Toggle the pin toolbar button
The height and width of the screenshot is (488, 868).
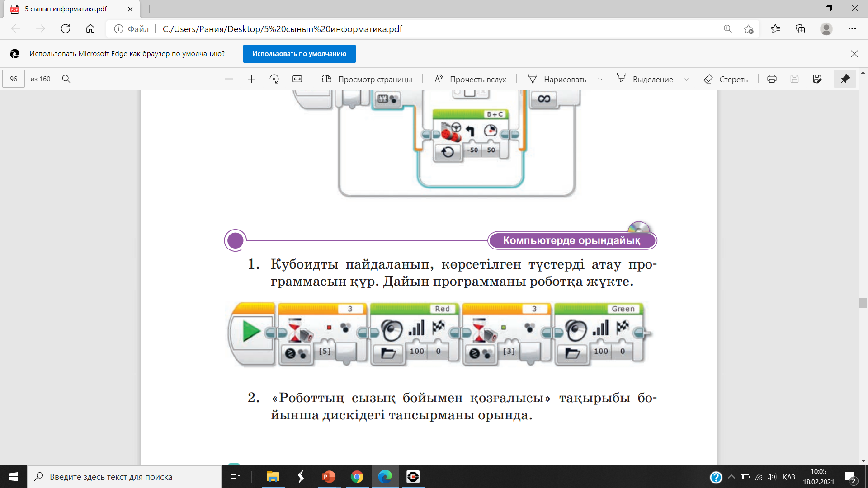click(x=845, y=79)
